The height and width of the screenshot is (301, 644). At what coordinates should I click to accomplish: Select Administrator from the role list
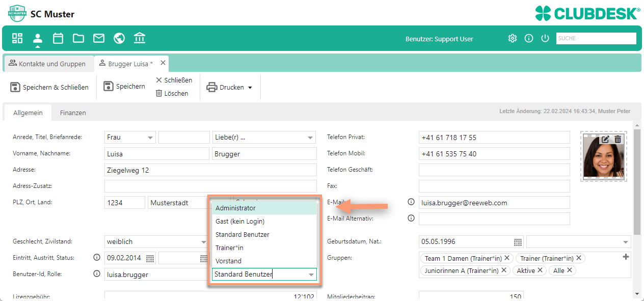point(264,208)
